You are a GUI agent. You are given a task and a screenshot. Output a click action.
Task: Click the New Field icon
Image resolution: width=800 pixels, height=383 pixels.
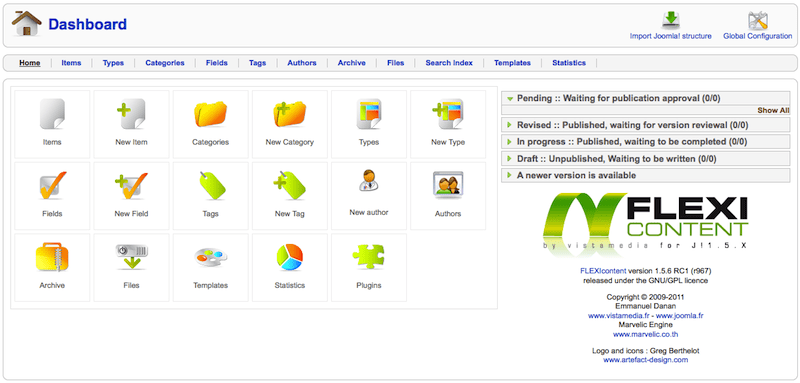(x=131, y=186)
